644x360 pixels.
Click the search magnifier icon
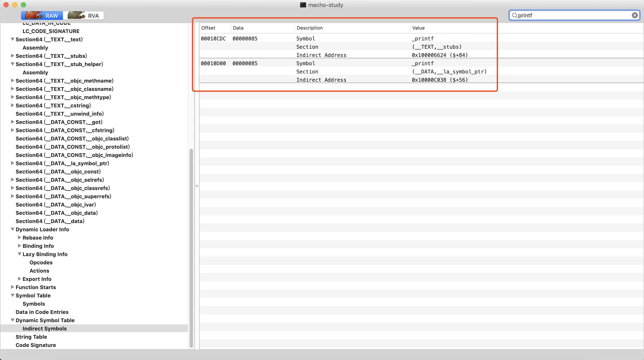pos(514,15)
